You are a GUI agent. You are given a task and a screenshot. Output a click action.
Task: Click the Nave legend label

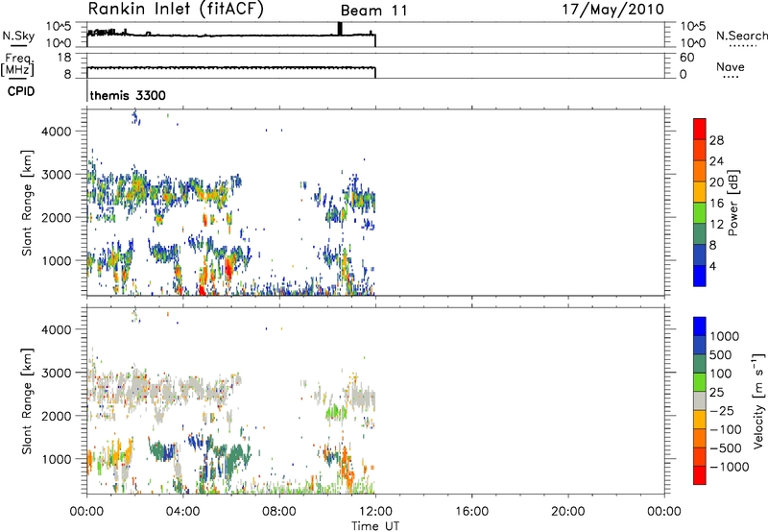[731, 67]
